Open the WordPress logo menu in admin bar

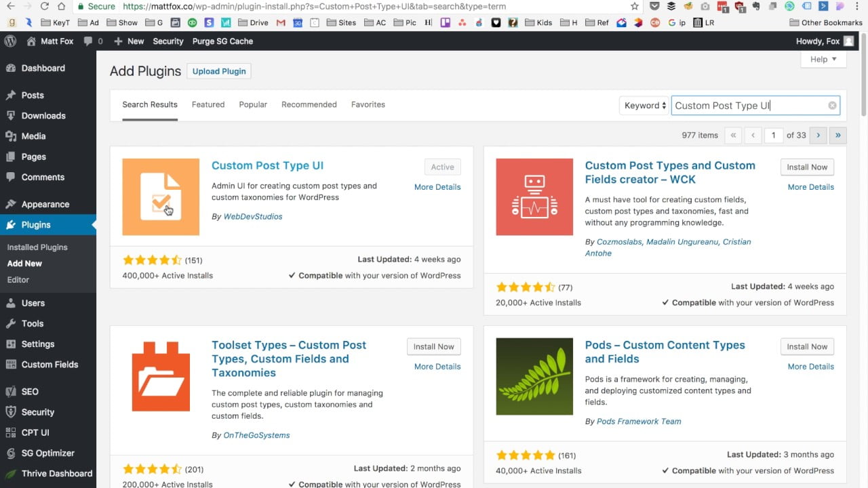(9, 41)
